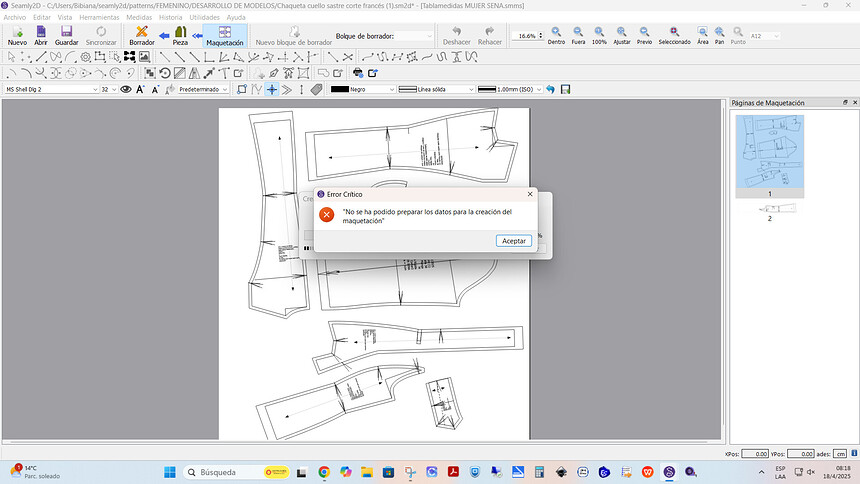Switch to Borrador draft mode
Image resolution: width=860 pixels, height=484 pixels.
point(142,36)
